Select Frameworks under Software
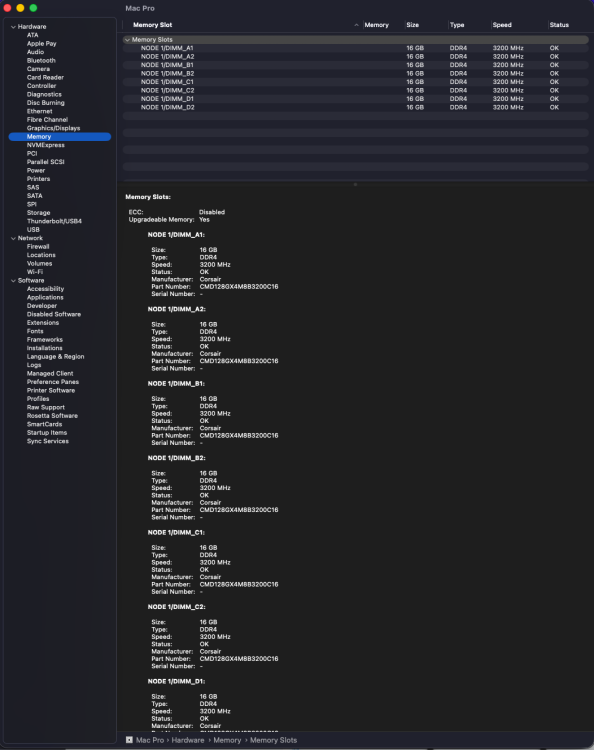This screenshot has width=594, height=750. [45, 340]
